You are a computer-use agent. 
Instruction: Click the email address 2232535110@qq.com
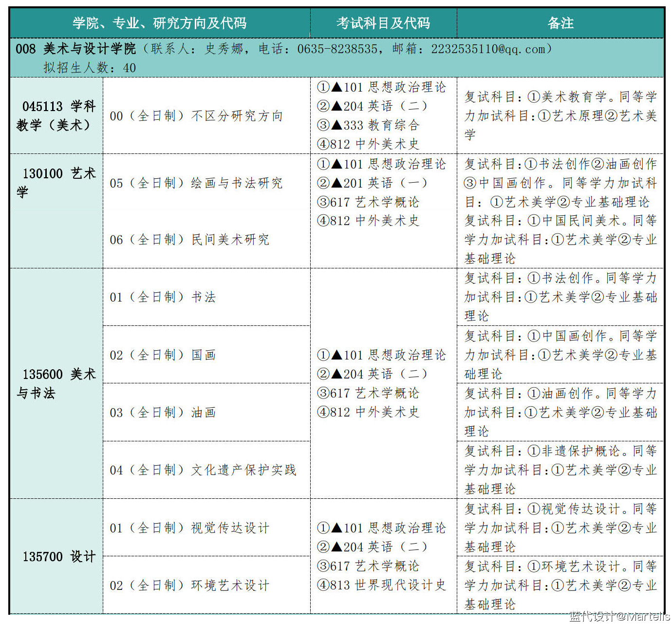coord(488,49)
